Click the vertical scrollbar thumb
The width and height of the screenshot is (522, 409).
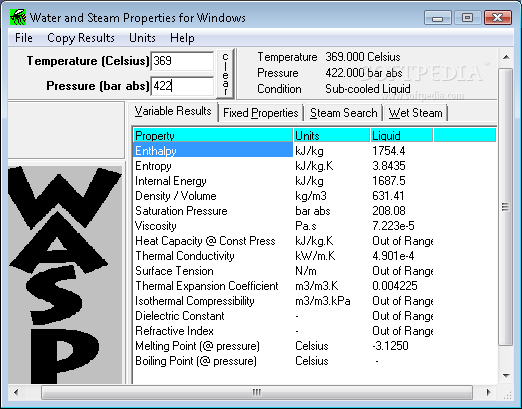[506, 207]
